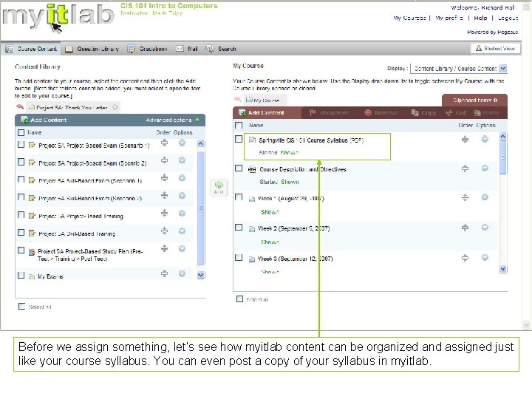The image size is (532, 399).
Task: Check the Week 3 (September 12, 2007) row
Action: click(239, 258)
